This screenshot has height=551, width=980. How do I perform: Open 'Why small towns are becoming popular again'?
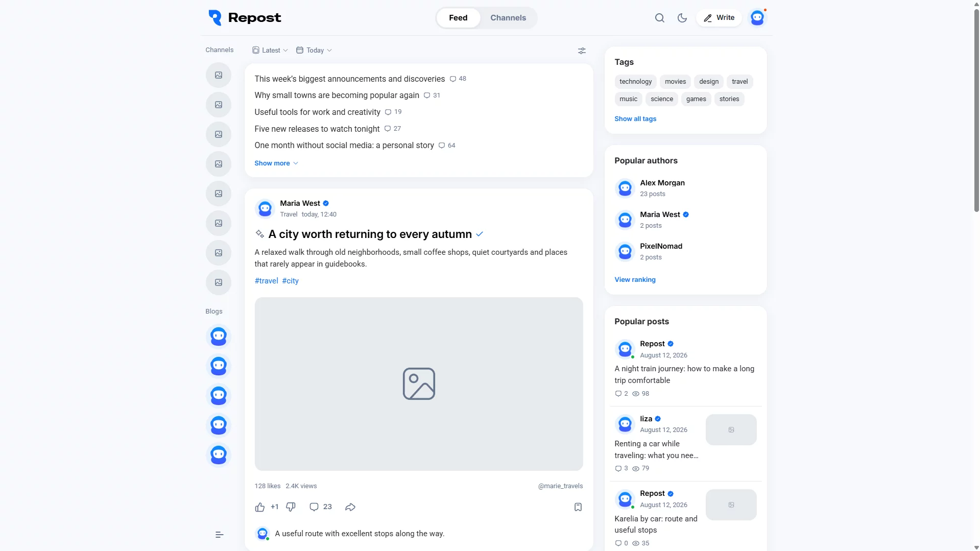coord(337,95)
